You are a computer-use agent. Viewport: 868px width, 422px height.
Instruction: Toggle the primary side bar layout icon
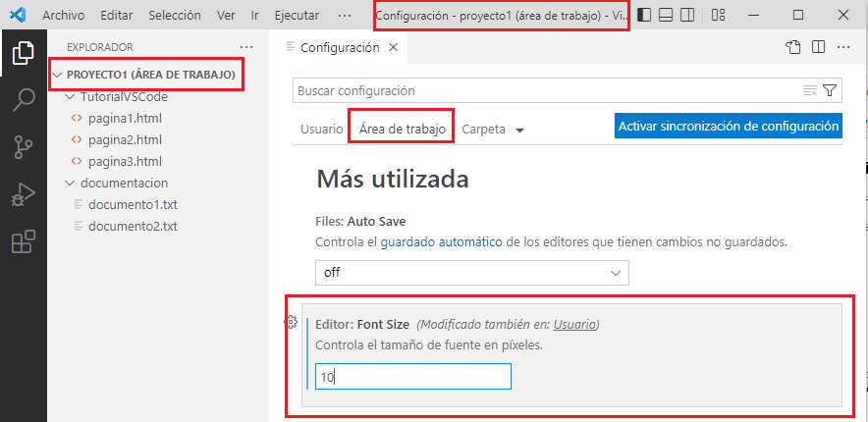tap(644, 16)
